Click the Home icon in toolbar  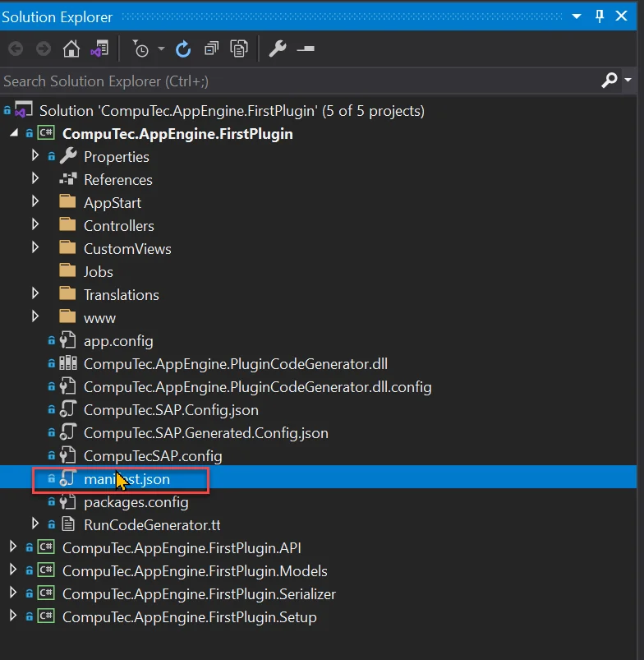pos(71,49)
